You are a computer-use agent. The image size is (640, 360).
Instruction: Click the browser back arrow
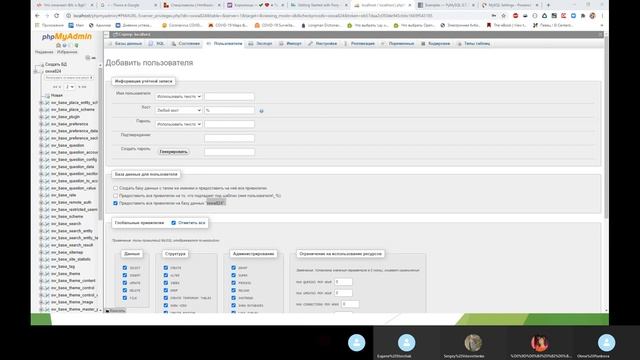(x=37, y=16)
